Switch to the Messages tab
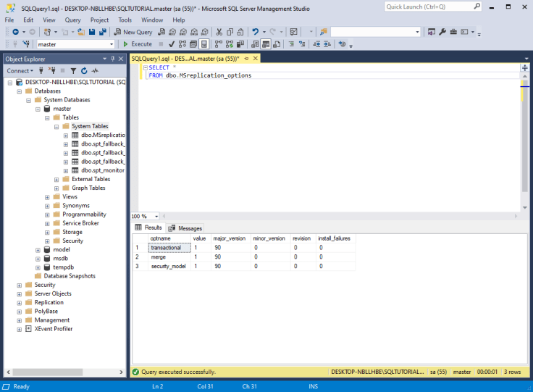This screenshot has height=392, width=533. click(185, 228)
